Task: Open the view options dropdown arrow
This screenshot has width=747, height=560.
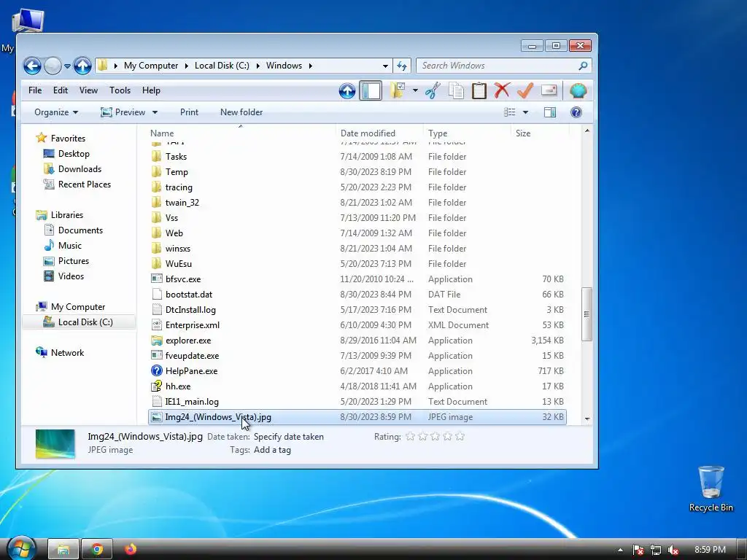Action: coord(525,112)
